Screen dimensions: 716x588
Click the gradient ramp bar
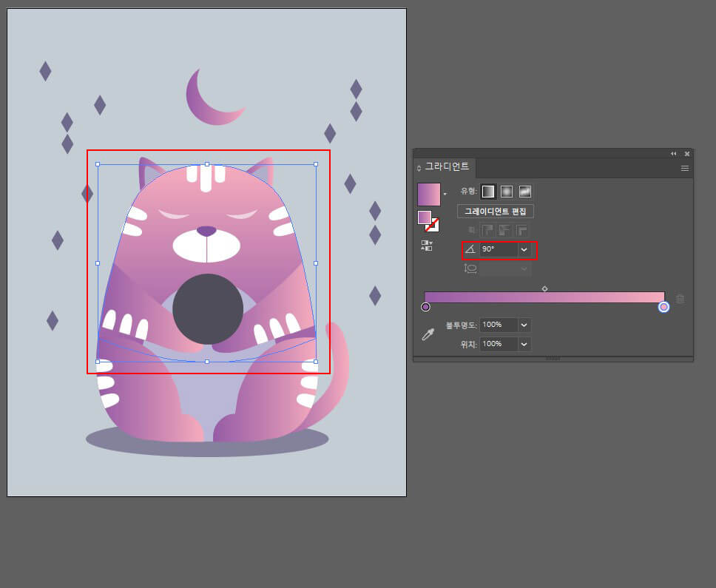544,297
